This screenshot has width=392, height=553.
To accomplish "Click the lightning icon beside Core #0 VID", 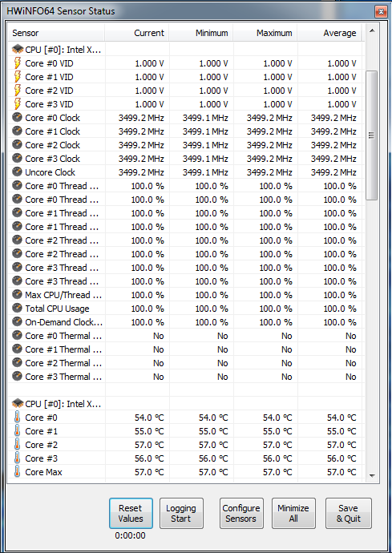I will point(17,63).
